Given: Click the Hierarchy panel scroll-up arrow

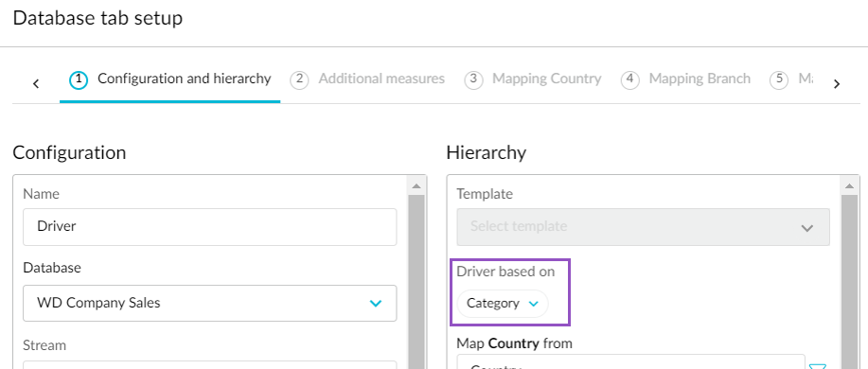Looking at the screenshot, I should click(850, 185).
